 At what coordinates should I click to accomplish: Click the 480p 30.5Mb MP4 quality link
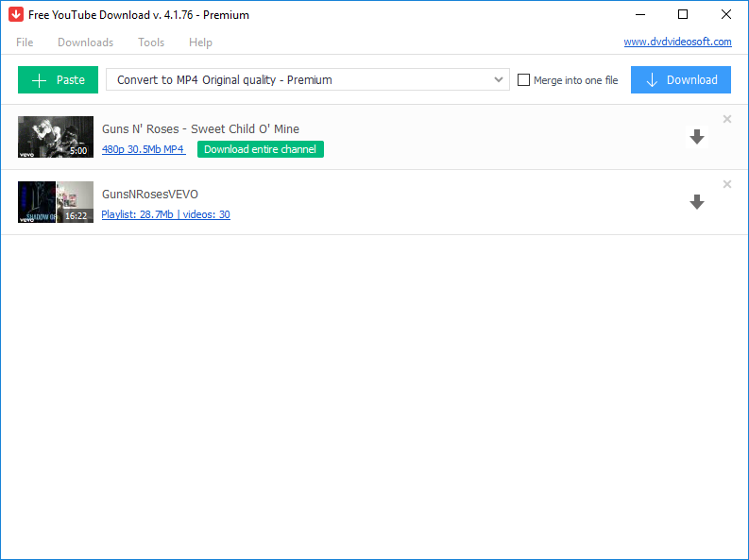click(144, 149)
